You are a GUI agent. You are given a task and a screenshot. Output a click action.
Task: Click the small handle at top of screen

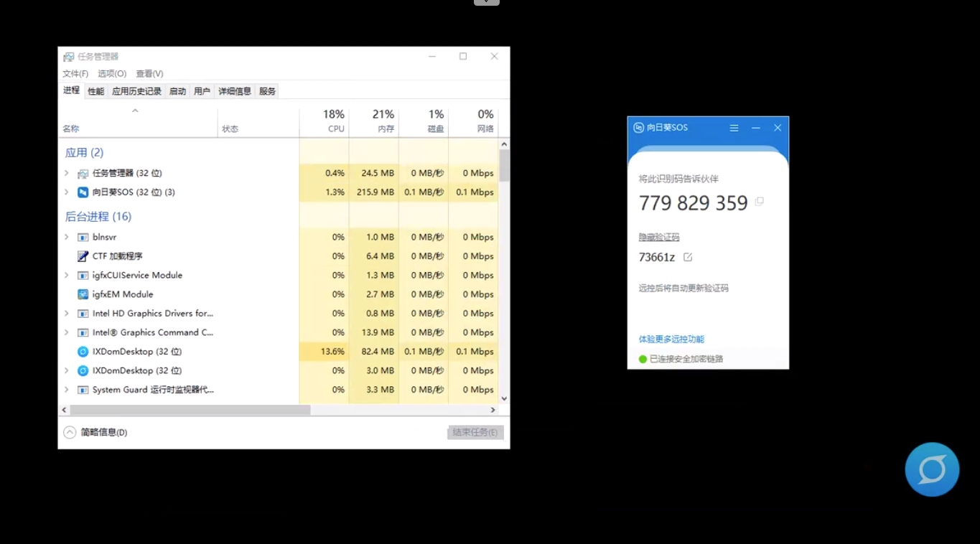click(486, 2)
